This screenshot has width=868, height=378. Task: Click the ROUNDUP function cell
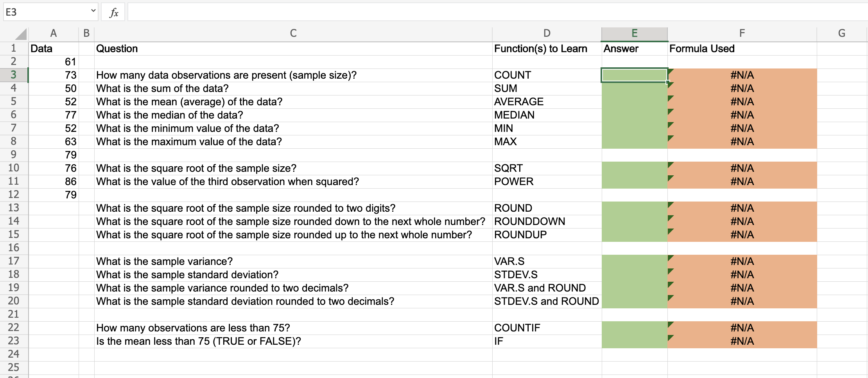click(x=547, y=235)
